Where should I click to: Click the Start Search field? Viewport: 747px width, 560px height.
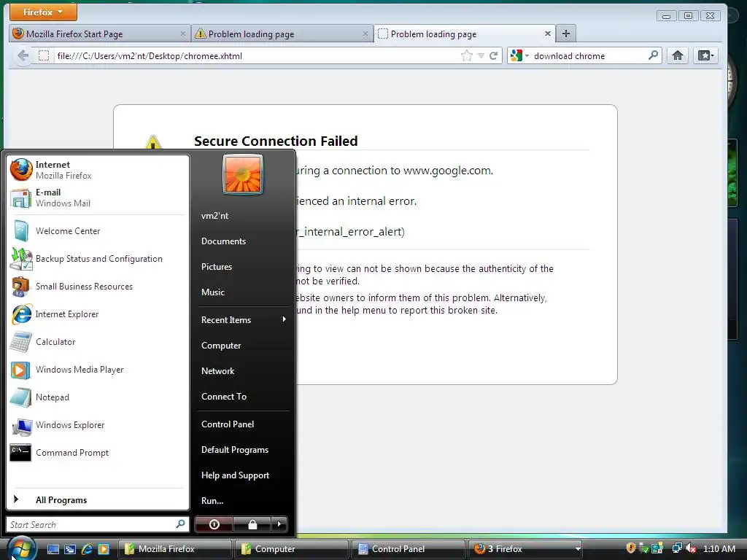click(97, 524)
